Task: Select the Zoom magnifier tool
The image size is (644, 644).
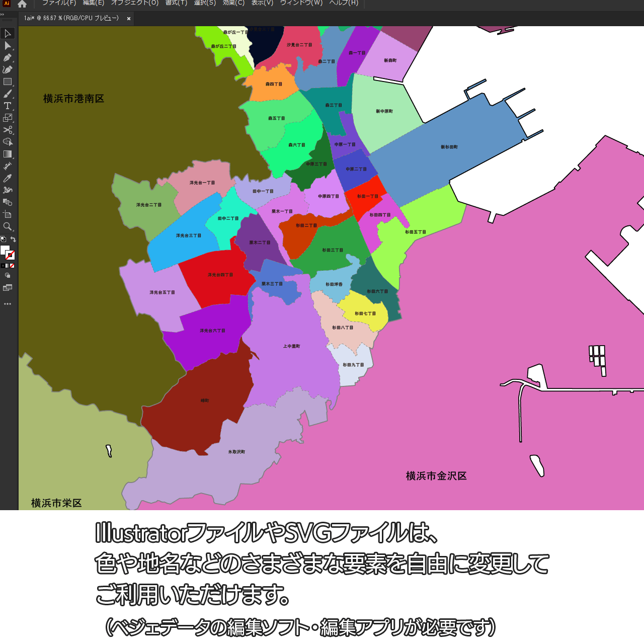Action: (x=8, y=227)
